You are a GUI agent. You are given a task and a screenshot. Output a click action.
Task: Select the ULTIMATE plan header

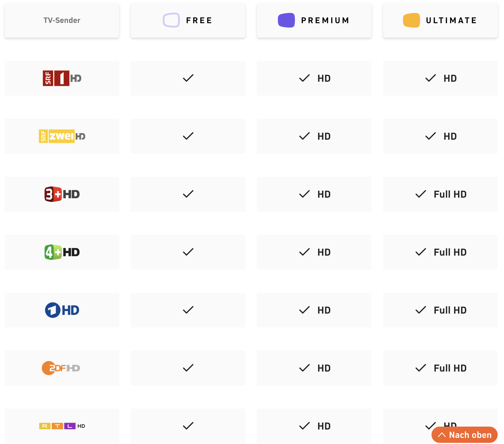[440, 20]
